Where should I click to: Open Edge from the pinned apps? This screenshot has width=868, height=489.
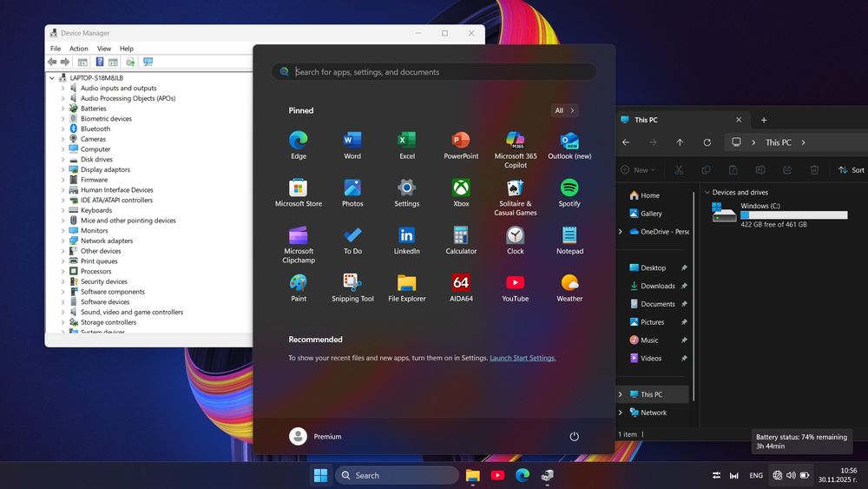[299, 146]
